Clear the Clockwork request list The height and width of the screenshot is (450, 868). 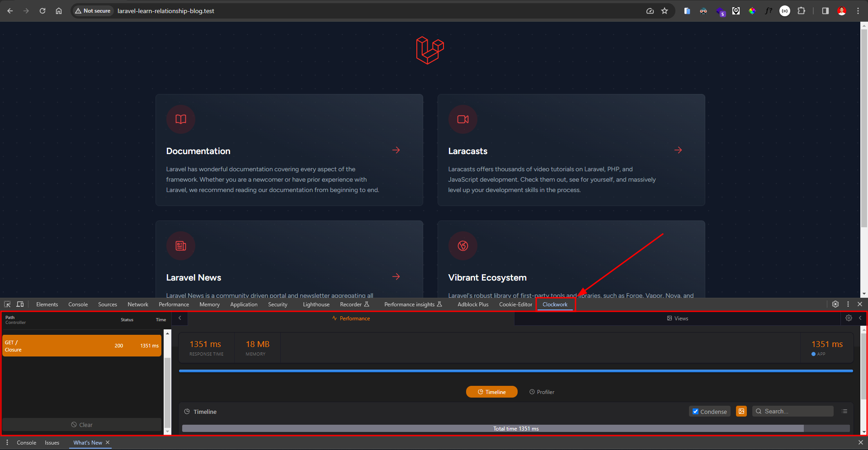[x=82, y=425]
